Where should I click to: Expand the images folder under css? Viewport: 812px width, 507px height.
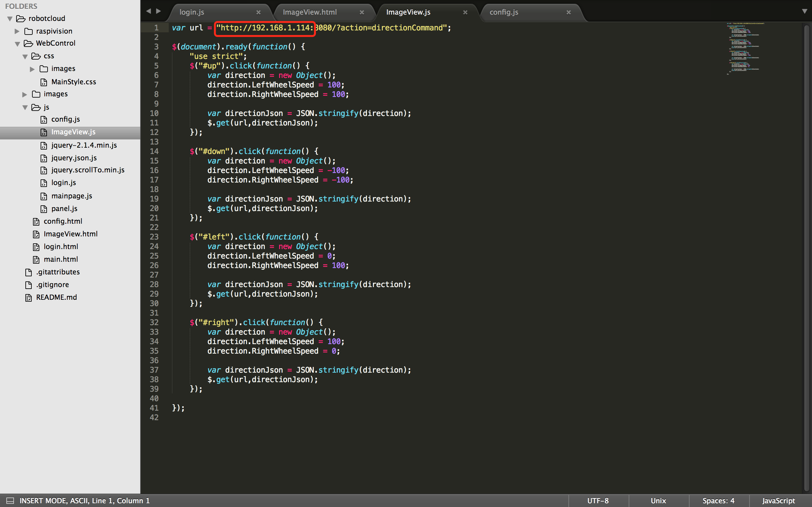[32, 69]
